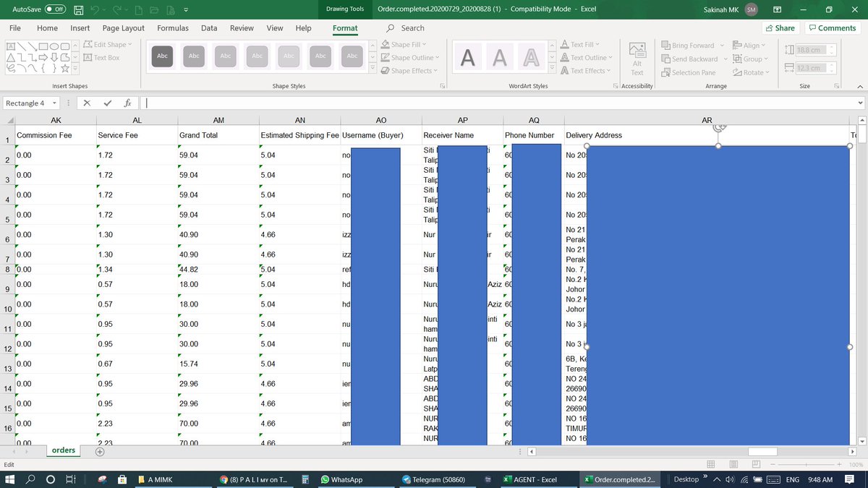
Task: Open the Comments panel
Action: click(x=831, y=28)
